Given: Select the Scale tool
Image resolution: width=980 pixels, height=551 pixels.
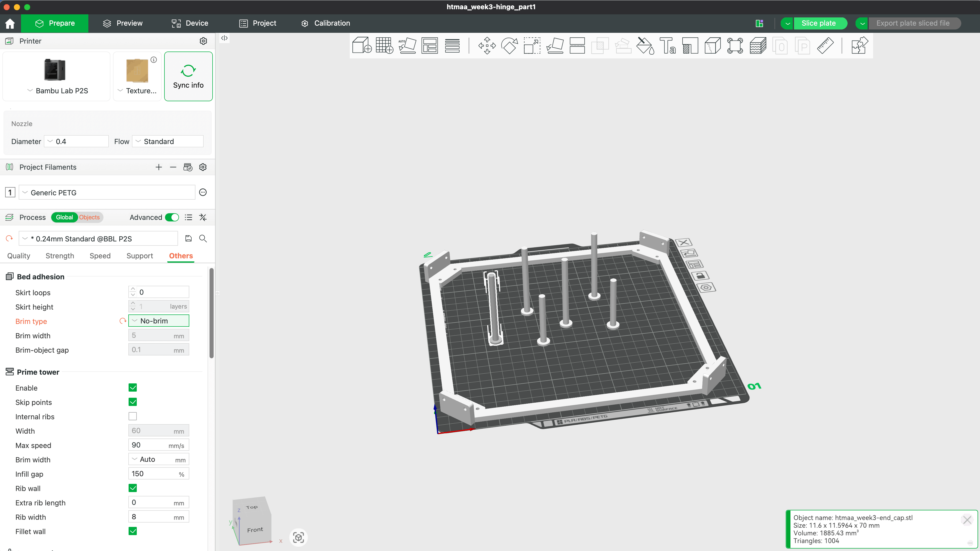Looking at the screenshot, I should [x=532, y=46].
